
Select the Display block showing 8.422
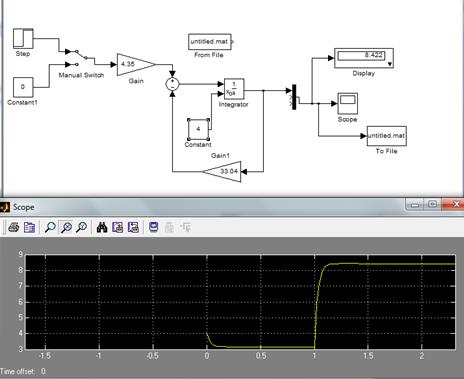(x=364, y=58)
